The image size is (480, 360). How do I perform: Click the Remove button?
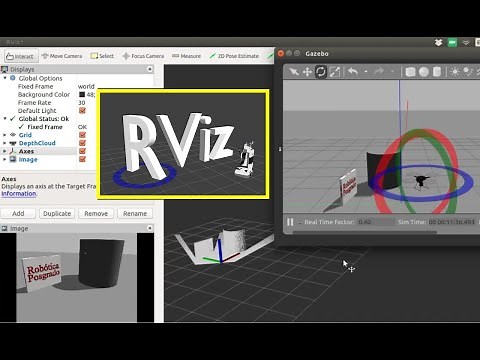pos(96,213)
